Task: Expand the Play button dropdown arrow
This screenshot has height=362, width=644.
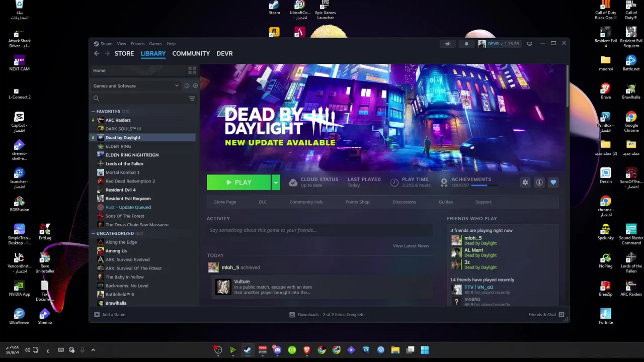Action: click(x=276, y=183)
